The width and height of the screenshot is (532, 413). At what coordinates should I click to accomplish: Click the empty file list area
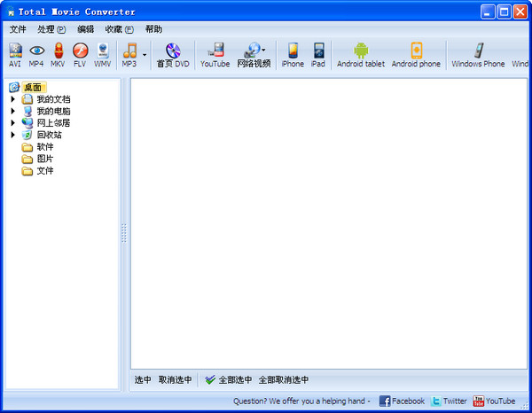[329, 224]
